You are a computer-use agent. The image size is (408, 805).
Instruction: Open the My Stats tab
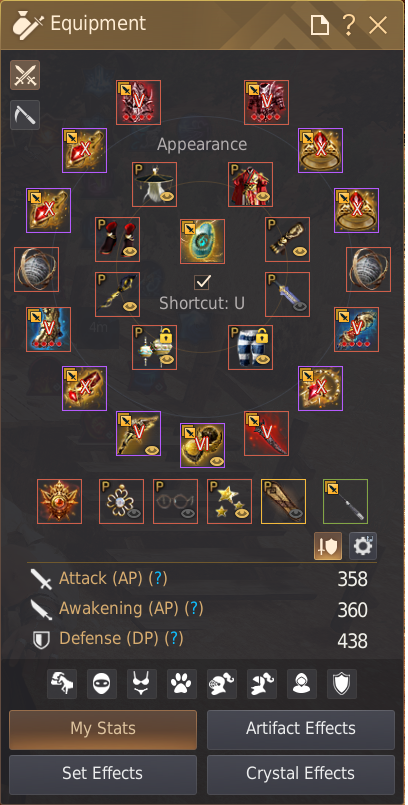click(x=103, y=730)
